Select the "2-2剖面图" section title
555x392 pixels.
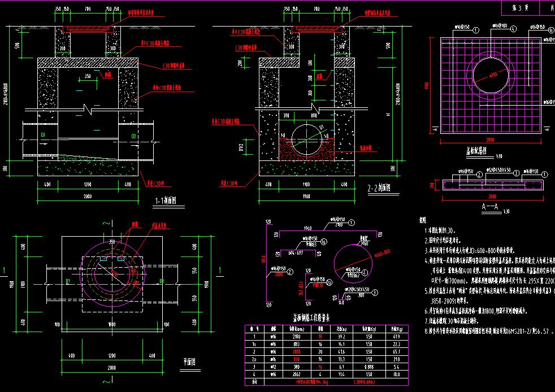[379, 188]
